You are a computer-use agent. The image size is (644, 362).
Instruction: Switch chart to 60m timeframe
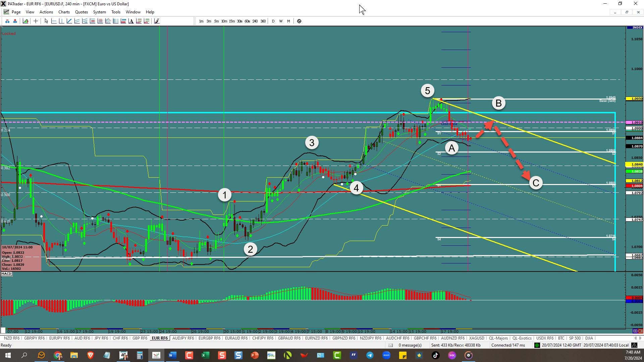(247, 21)
